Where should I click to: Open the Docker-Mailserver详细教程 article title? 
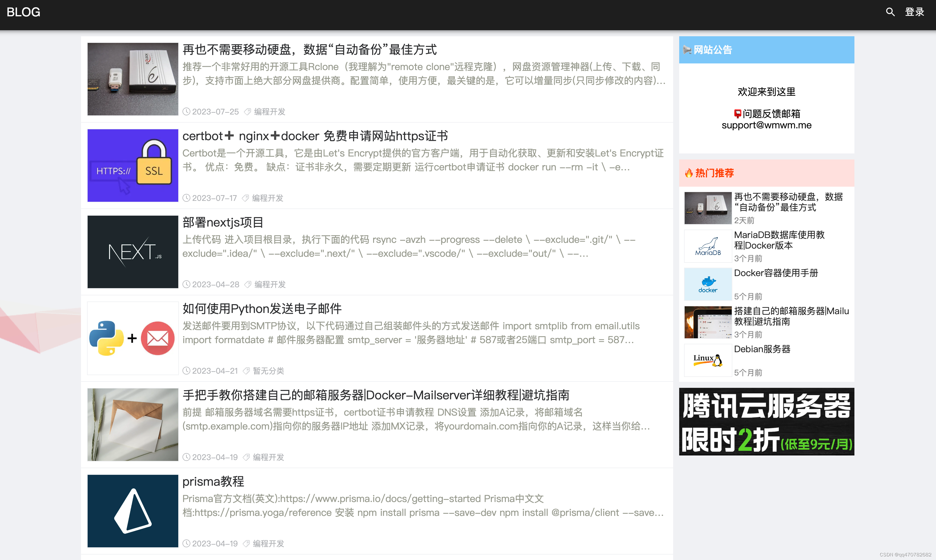pyautogui.click(x=376, y=395)
